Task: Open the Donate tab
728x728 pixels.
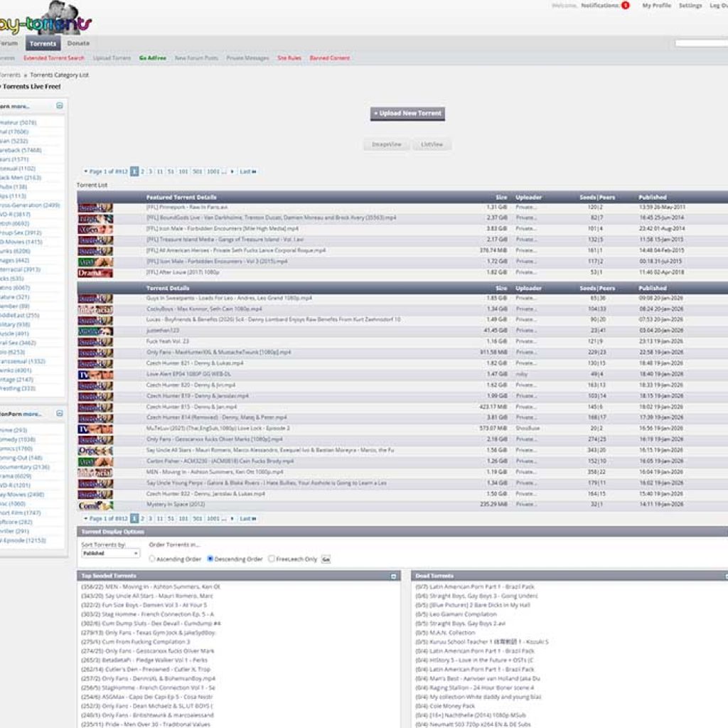Action: click(x=79, y=43)
